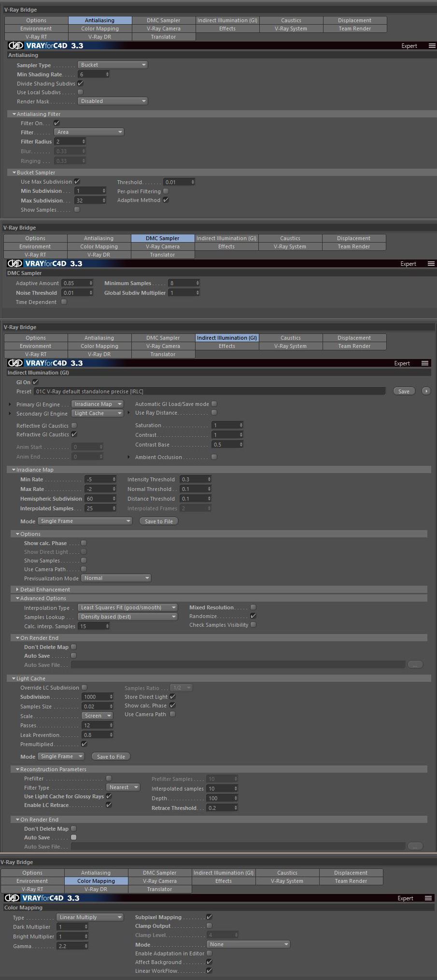
Task: Collapse the Reconstruction Parameters section
Action: 17,769
